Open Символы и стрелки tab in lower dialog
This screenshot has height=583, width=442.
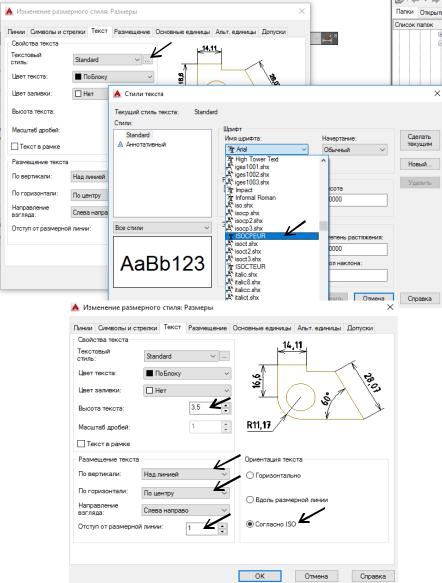(x=128, y=328)
